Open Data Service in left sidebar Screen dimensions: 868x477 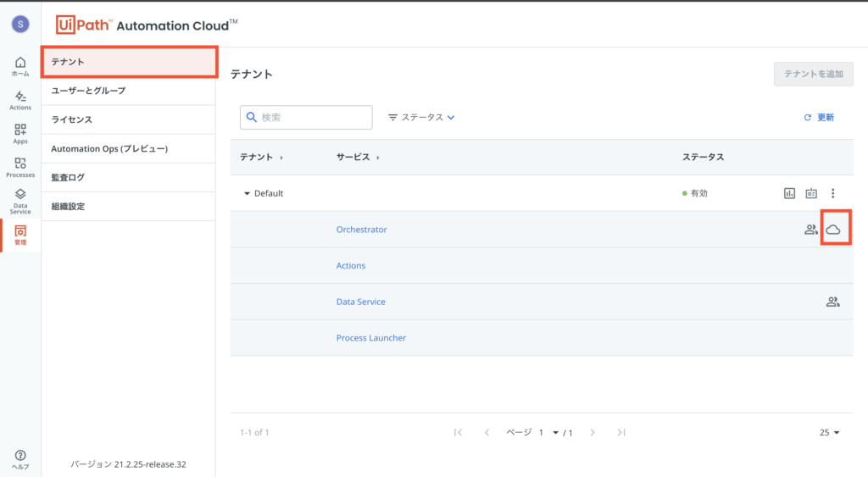point(20,202)
